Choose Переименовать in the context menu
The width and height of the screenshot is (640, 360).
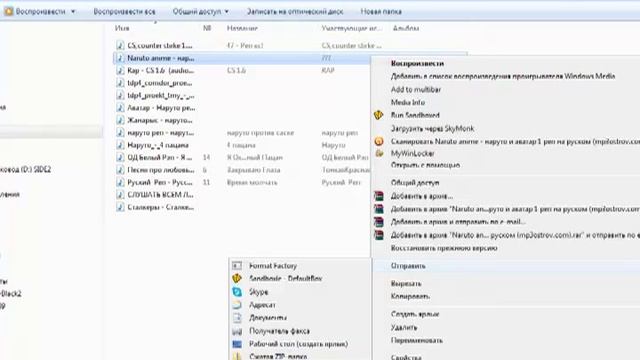click(416, 340)
